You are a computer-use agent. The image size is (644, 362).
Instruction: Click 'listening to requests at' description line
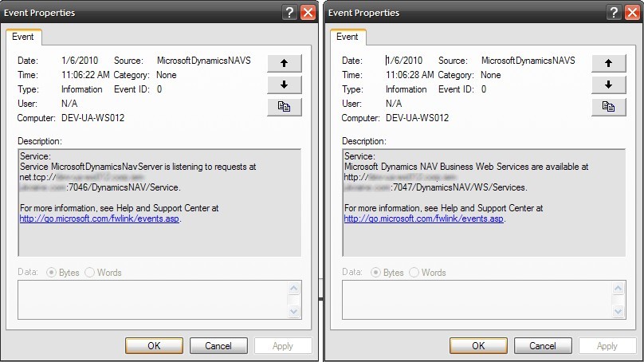pyautogui.click(x=138, y=167)
